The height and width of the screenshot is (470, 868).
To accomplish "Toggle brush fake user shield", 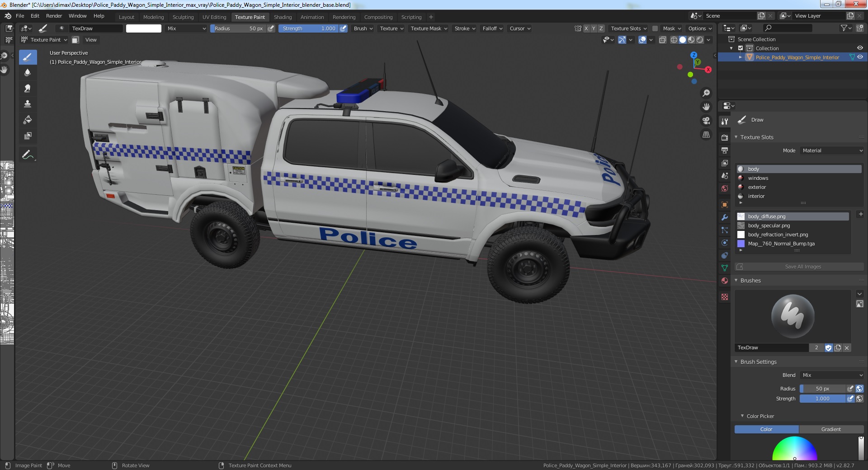I will click(x=828, y=348).
